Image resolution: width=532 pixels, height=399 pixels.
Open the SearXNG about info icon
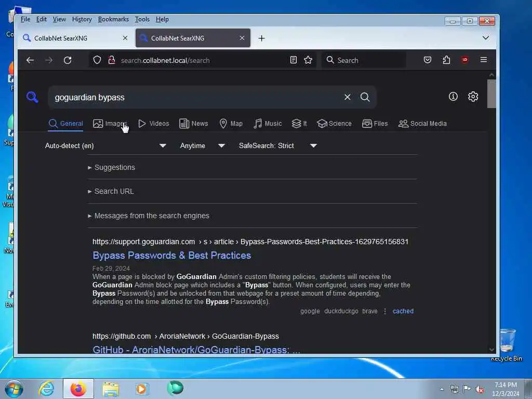(453, 97)
